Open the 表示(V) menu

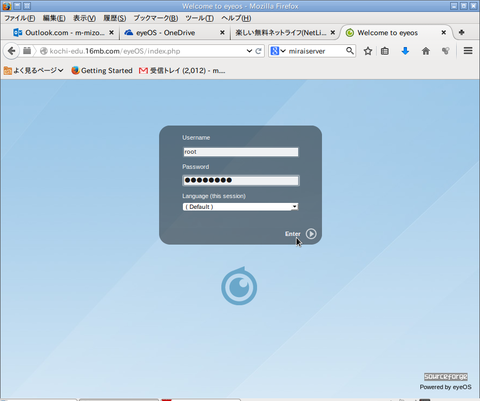(x=84, y=18)
